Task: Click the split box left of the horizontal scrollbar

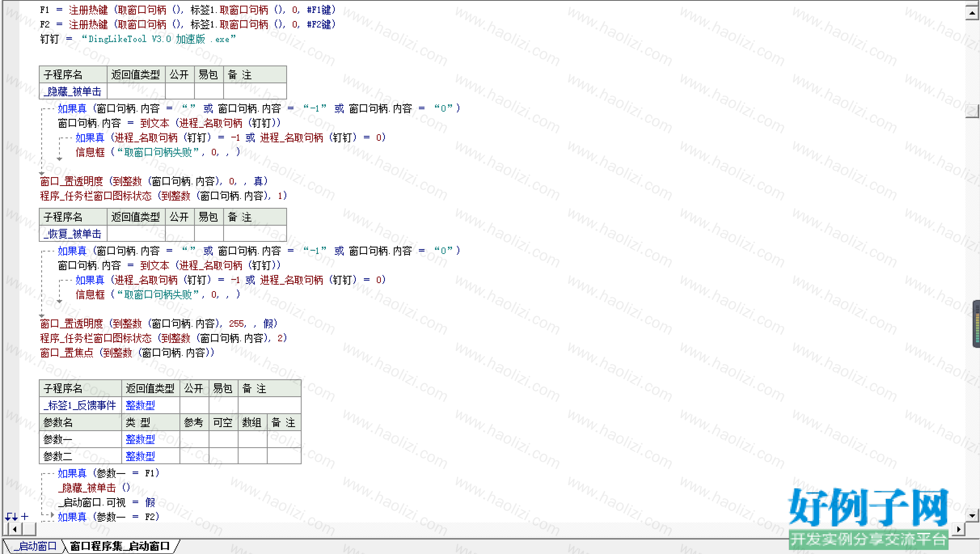Action: 6,529
